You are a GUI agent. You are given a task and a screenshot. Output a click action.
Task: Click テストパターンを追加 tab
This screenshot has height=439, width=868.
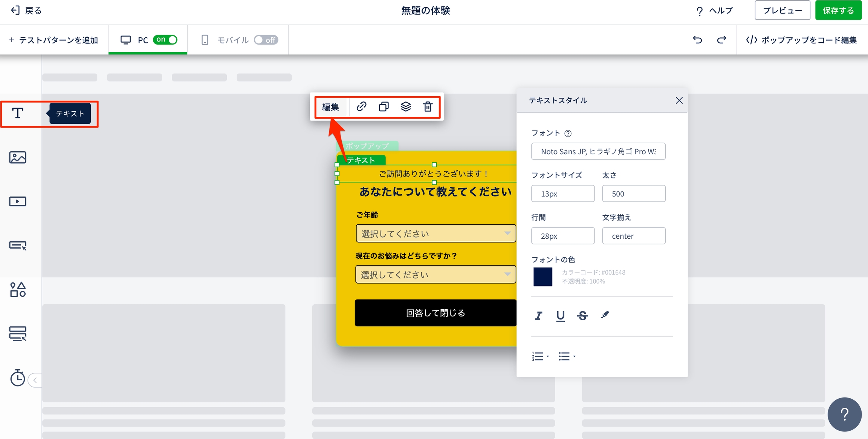[x=53, y=40]
